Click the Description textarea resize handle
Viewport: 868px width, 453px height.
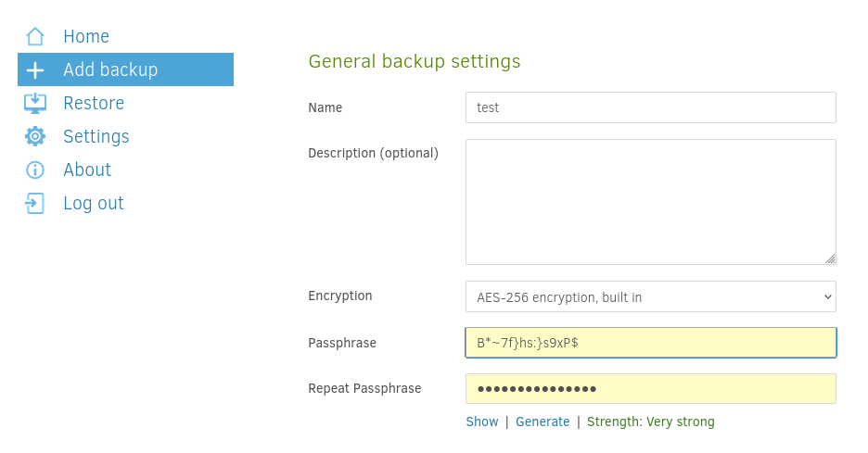[x=830, y=259]
